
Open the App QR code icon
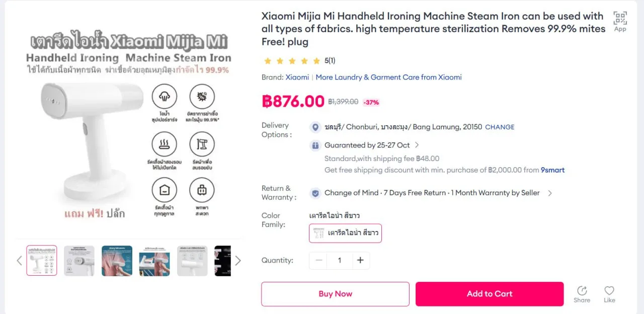pos(620,19)
